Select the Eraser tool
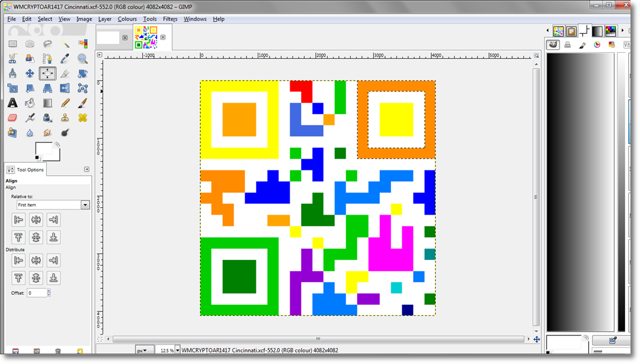Image resolution: width=640 pixels, height=364 pixels. click(x=12, y=118)
